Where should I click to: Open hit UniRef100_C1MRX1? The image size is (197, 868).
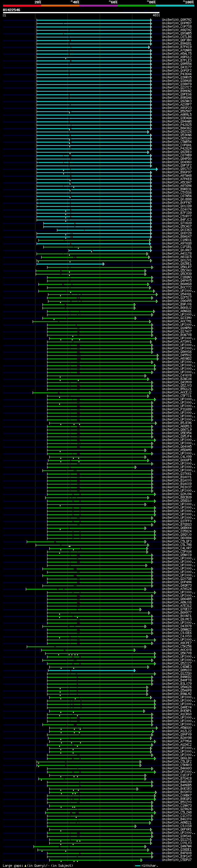[177, 240]
